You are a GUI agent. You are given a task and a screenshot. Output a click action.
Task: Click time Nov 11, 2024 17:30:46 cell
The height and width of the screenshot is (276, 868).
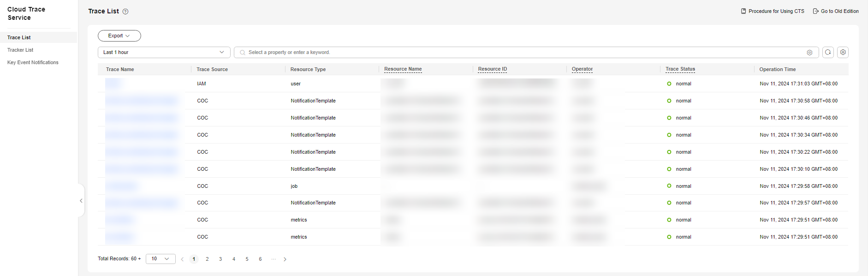pos(799,118)
